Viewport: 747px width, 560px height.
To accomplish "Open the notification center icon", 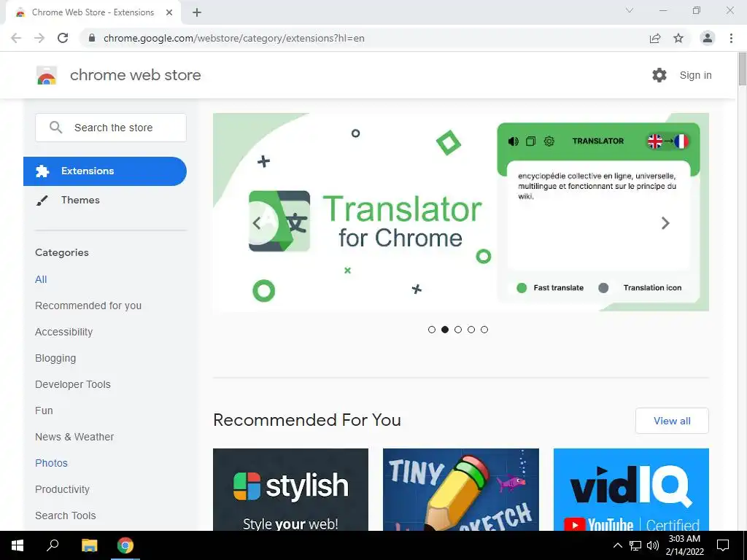I will (x=723, y=545).
